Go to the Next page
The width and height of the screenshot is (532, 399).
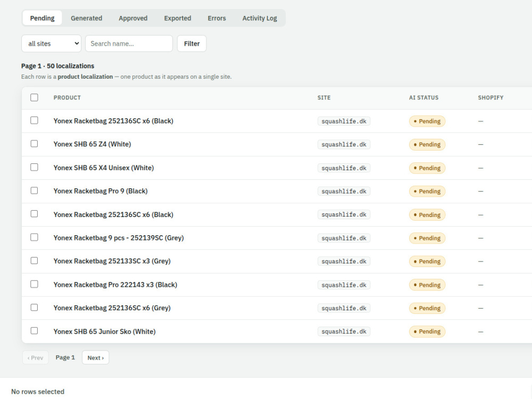[95, 358]
